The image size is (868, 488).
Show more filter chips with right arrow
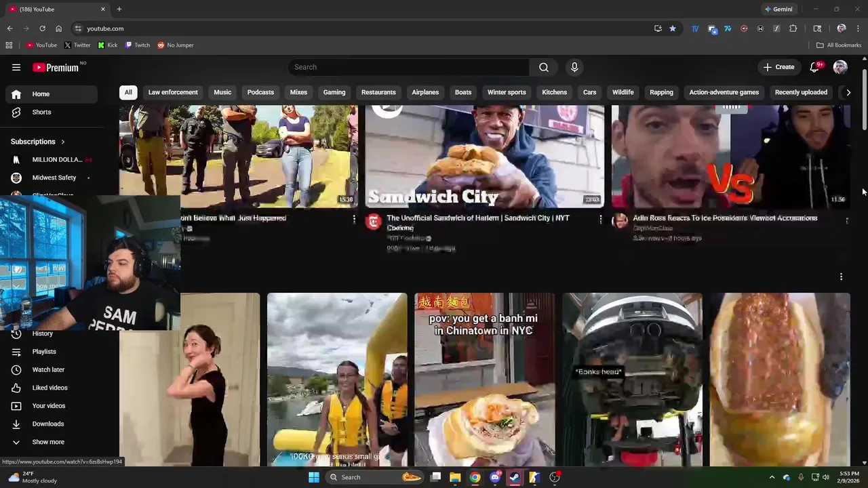pyautogui.click(x=848, y=92)
